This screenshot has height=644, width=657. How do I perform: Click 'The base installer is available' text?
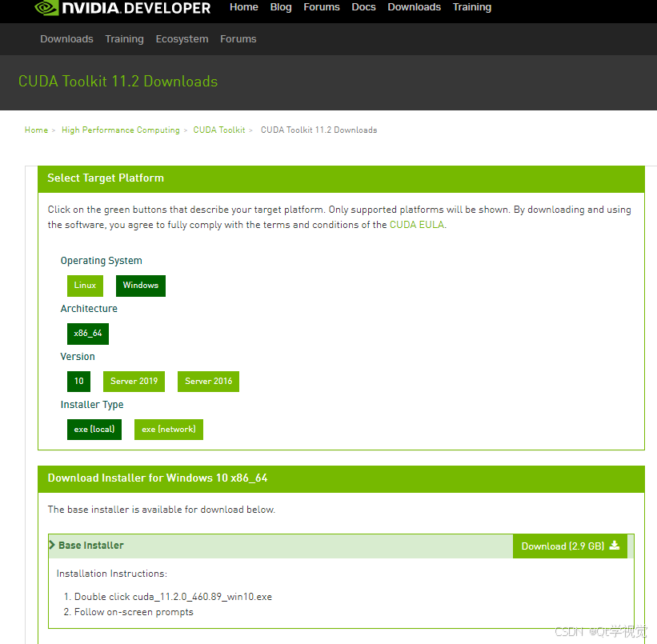(x=162, y=510)
